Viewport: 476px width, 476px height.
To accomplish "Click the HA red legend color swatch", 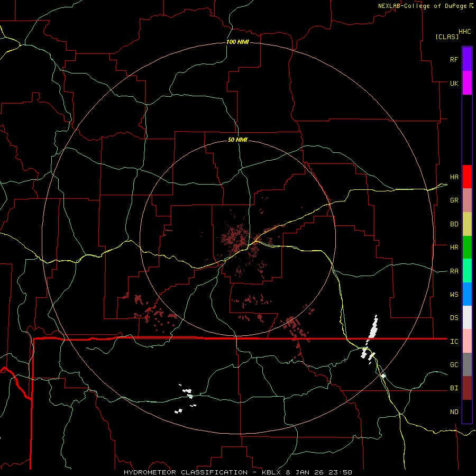I will [x=467, y=177].
